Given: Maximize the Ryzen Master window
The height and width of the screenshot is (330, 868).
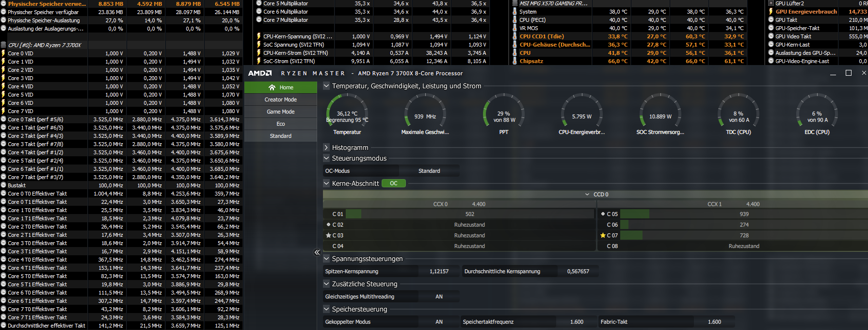Looking at the screenshot, I should (848, 73).
